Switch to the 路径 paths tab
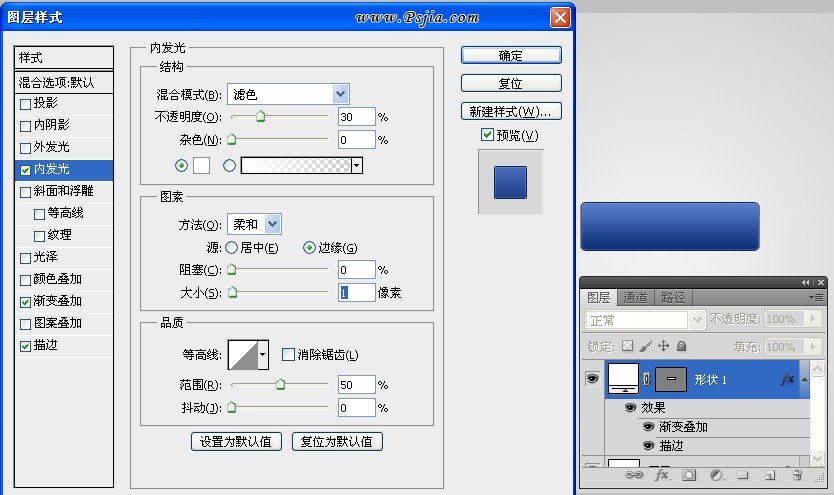This screenshot has width=834, height=495. (x=674, y=297)
